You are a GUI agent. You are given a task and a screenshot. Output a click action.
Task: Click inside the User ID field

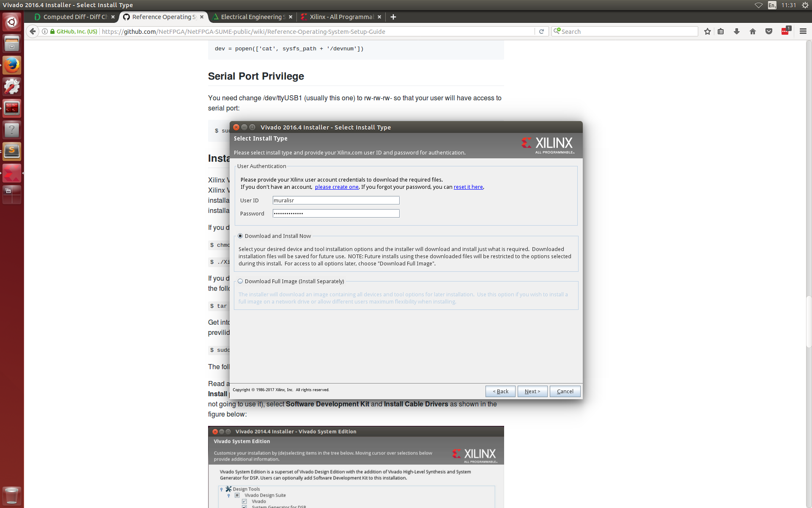click(335, 200)
